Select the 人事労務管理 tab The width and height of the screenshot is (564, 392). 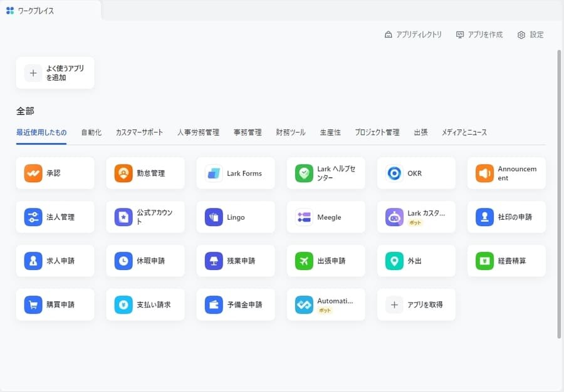click(198, 133)
